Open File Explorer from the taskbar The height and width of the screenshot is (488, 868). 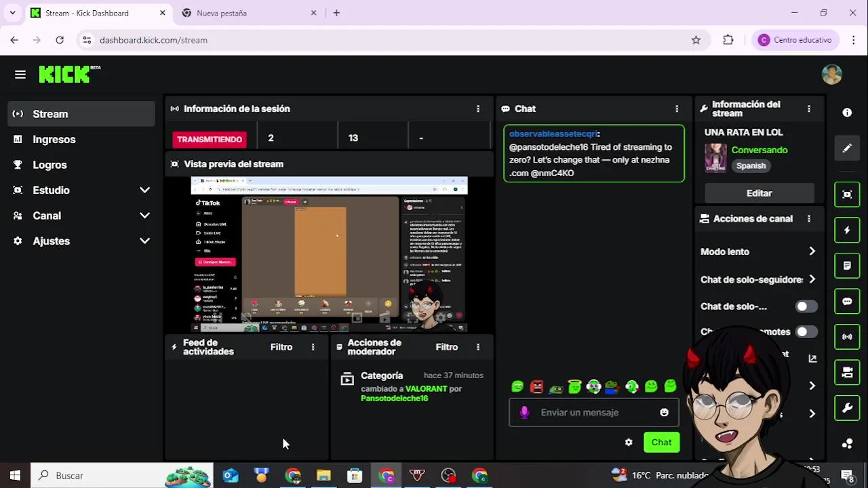coord(323,476)
